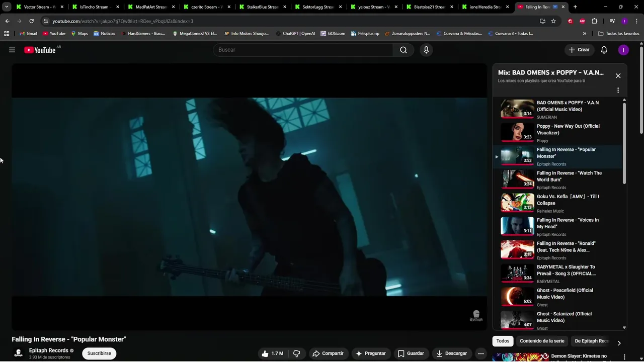Open media controls icon in browser toolbar
Image resolution: width=644 pixels, height=362 pixels.
612,21
